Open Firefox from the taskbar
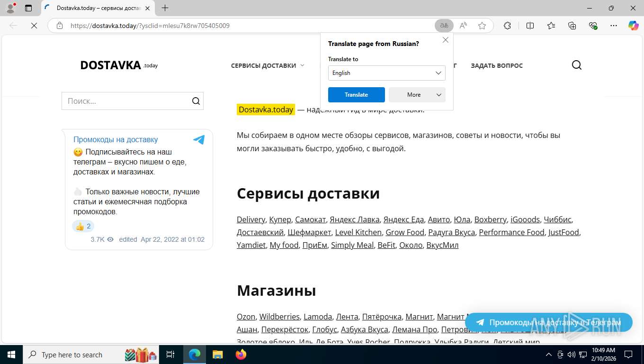The image size is (644, 364). click(x=241, y=355)
